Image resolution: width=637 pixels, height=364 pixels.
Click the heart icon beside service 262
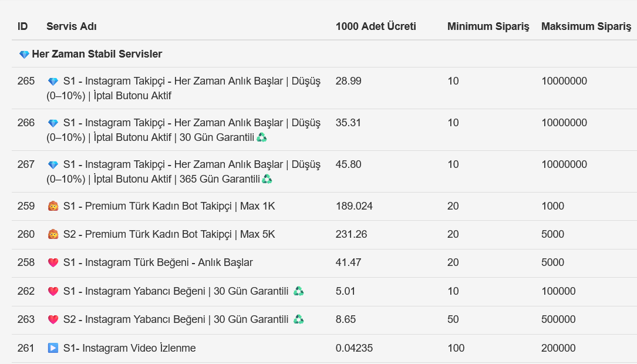click(53, 292)
